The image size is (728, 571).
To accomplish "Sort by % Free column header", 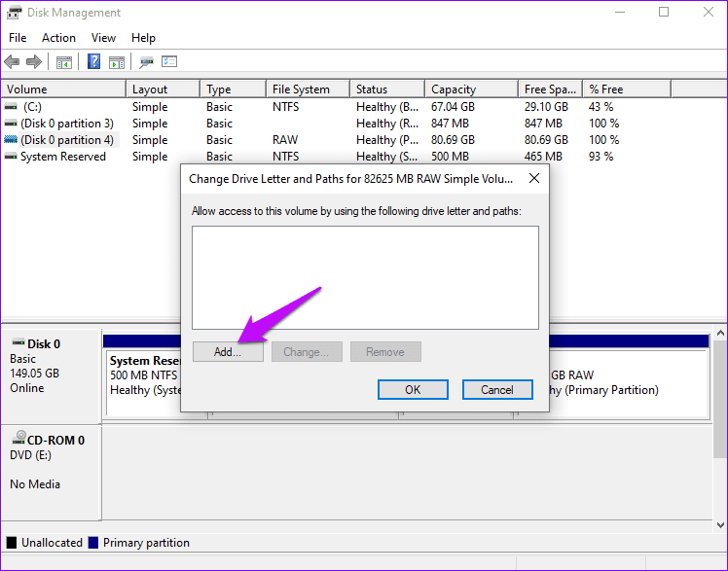I will (x=627, y=89).
